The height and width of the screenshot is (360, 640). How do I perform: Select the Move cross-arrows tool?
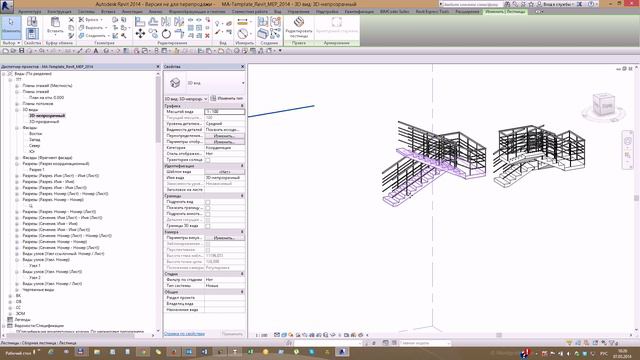(x=140, y=33)
